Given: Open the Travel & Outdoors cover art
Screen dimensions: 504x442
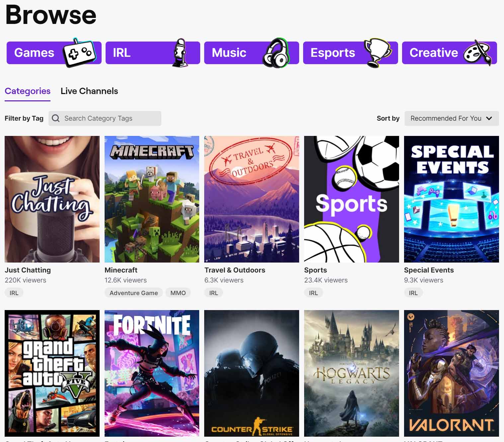Looking at the screenshot, I should (252, 199).
